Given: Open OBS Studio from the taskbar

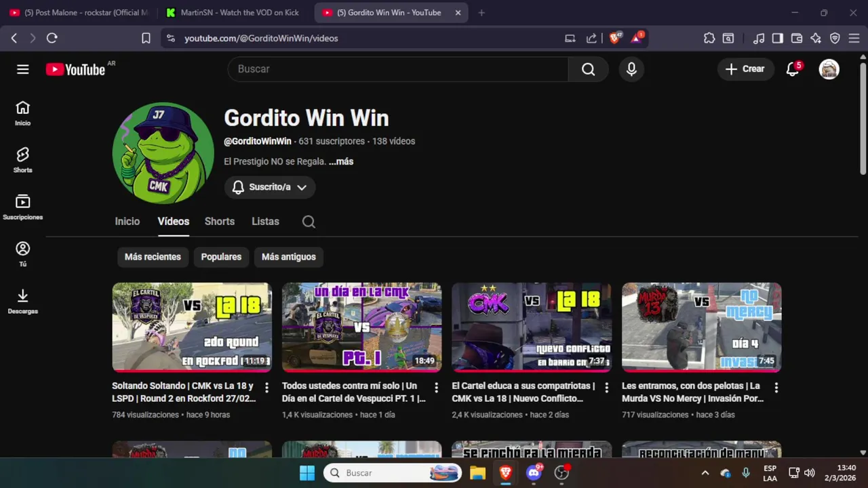Looking at the screenshot, I should tap(561, 473).
